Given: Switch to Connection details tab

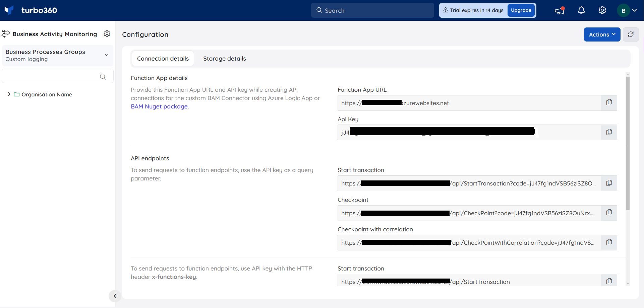Looking at the screenshot, I should pos(163,59).
